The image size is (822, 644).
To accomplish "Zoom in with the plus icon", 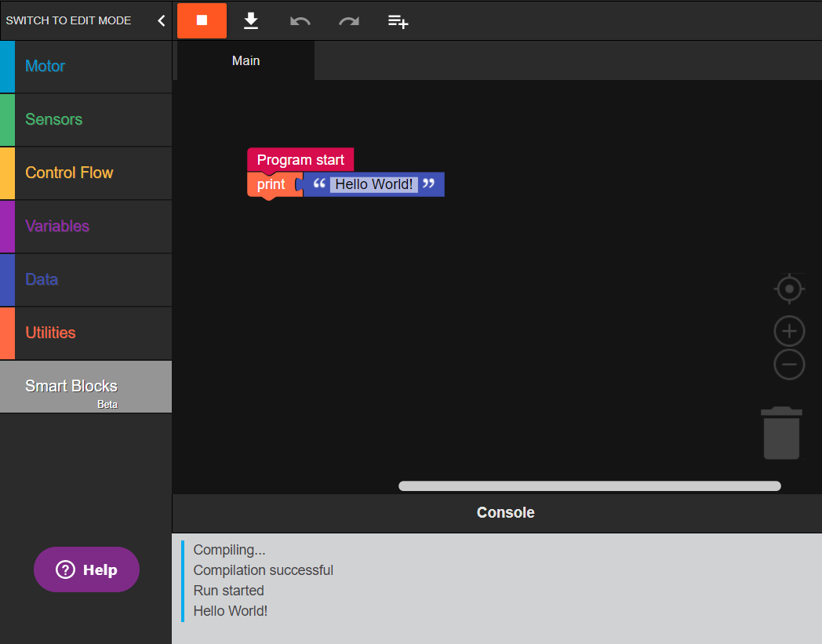I will (789, 332).
